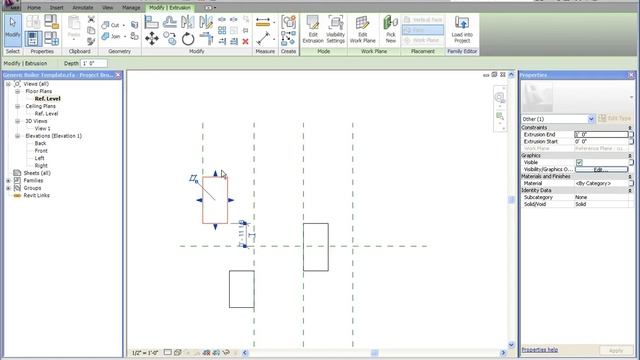The image size is (640, 360).
Task: Select the Copy tool
Action: (170, 39)
